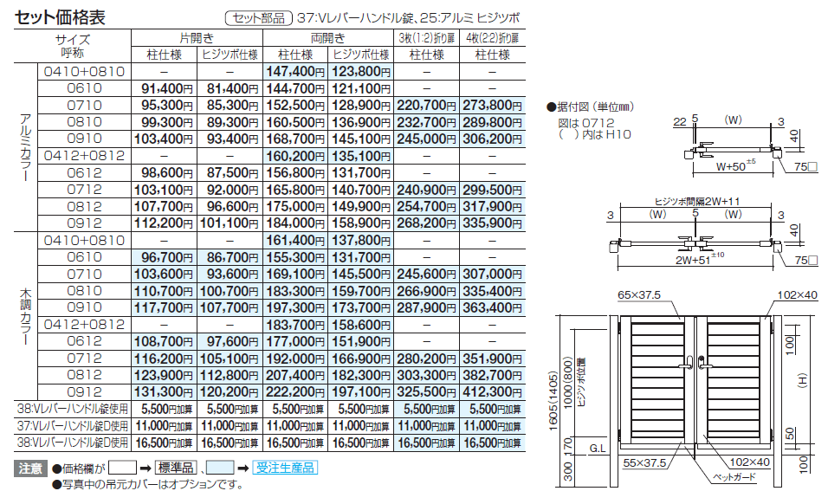The height and width of the screenshot is (504, 828).
Task: Click the サイズ呼称 header cell
Action: [73, 46]
